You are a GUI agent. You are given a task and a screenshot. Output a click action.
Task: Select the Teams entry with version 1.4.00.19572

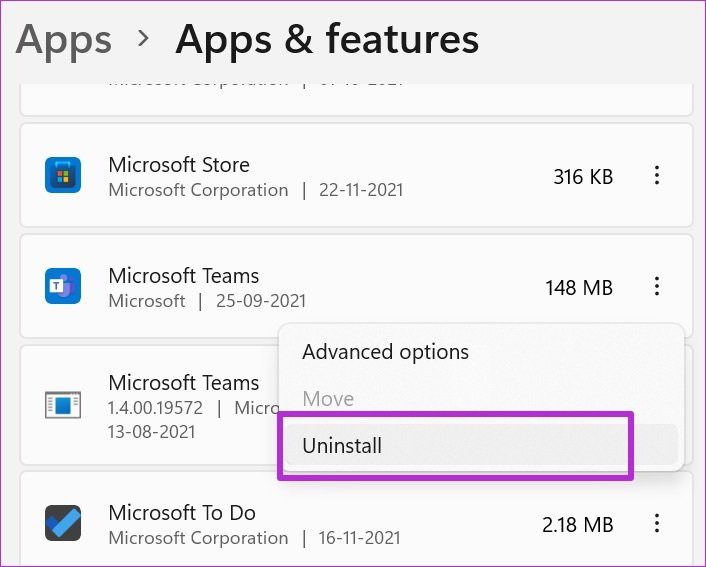[183, 383]
